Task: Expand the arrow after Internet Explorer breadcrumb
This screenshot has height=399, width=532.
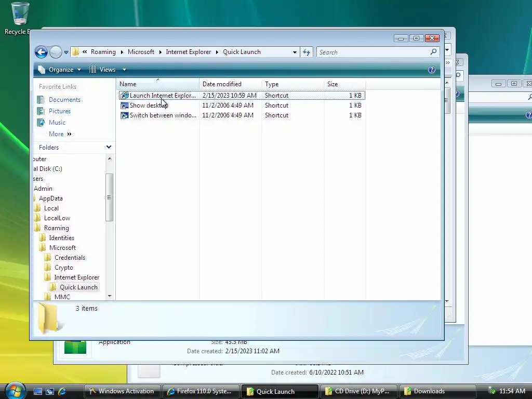Action: coord(217,52)
